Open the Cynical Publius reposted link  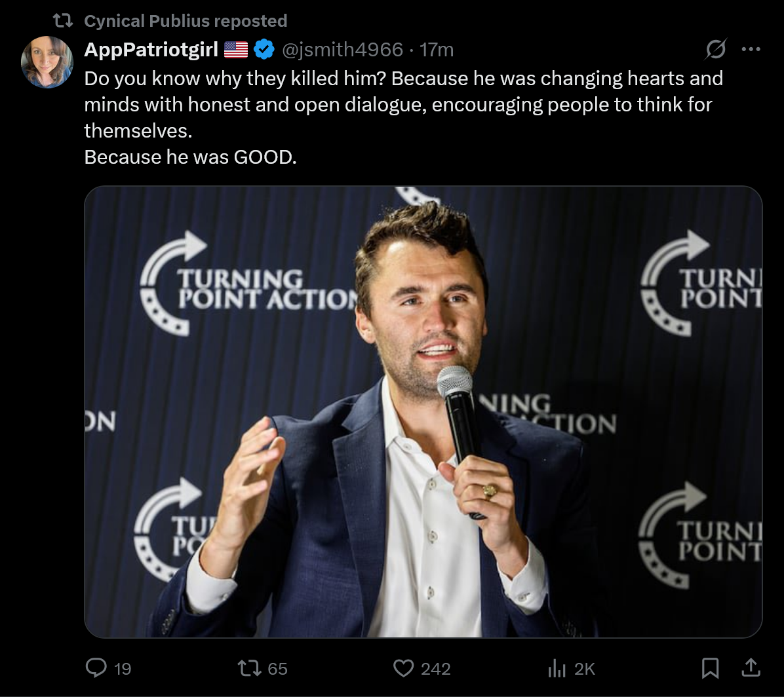pyautogui.click(x=186, y=21)
